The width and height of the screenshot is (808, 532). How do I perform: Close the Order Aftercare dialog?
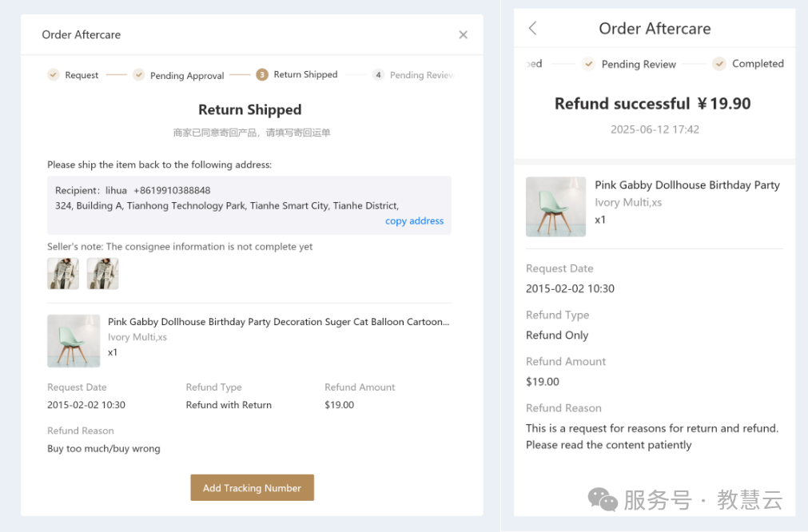coord(463,35)
